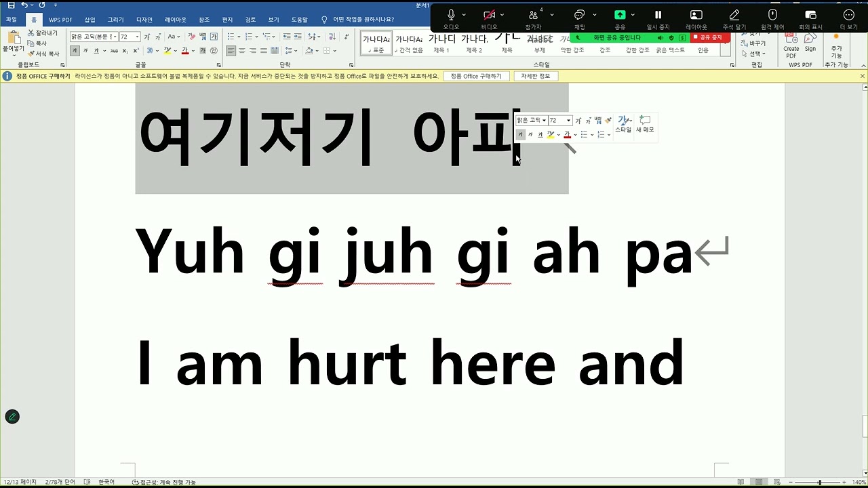Click the 정품 Office 구매하기 button
This screenshot has height=488, width=868.
[476, 76]
